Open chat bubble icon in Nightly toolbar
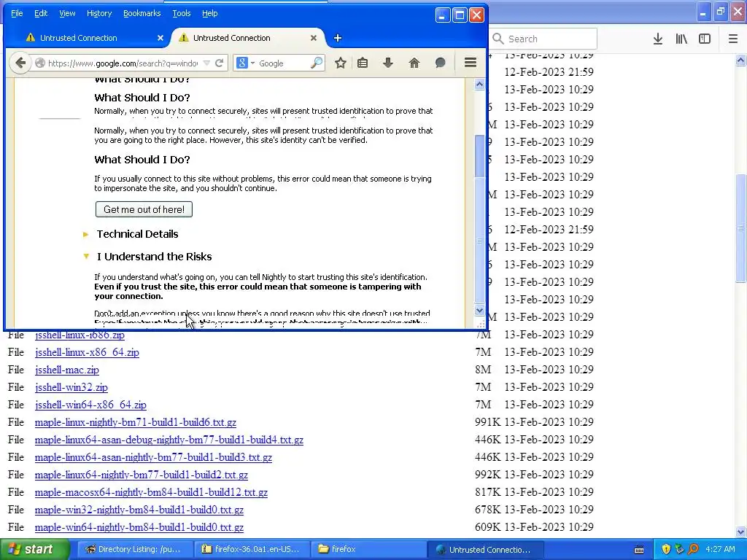The height and width of the screenshot is (560, 747). click(x=440, y=63)
